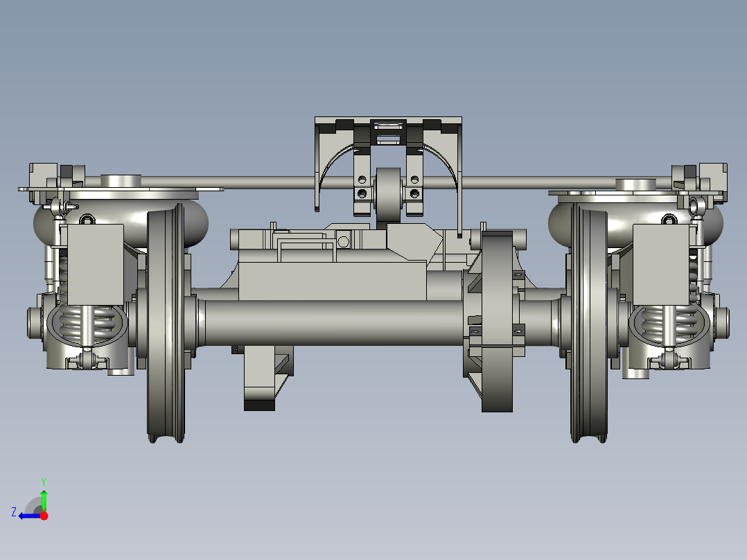This screenshot has width=747, height=560.
Task: Click the red origin dot on axis triad
Action: (x=44, y=516)
